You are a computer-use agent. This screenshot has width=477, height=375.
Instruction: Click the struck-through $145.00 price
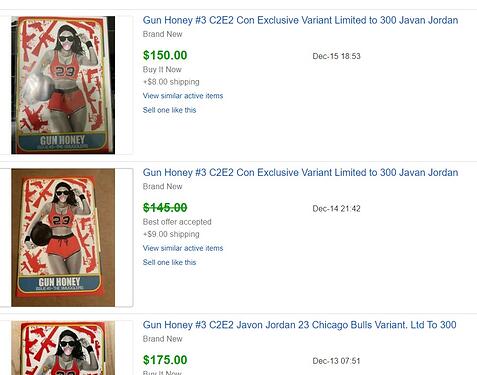pyautogui.click(x=165, y=208)
